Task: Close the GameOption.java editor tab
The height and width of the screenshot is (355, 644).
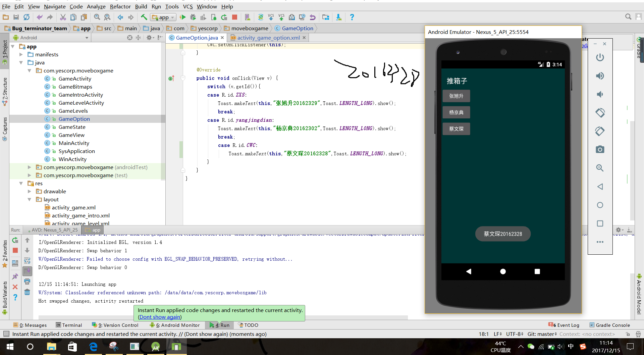Action: click(222, 38)
